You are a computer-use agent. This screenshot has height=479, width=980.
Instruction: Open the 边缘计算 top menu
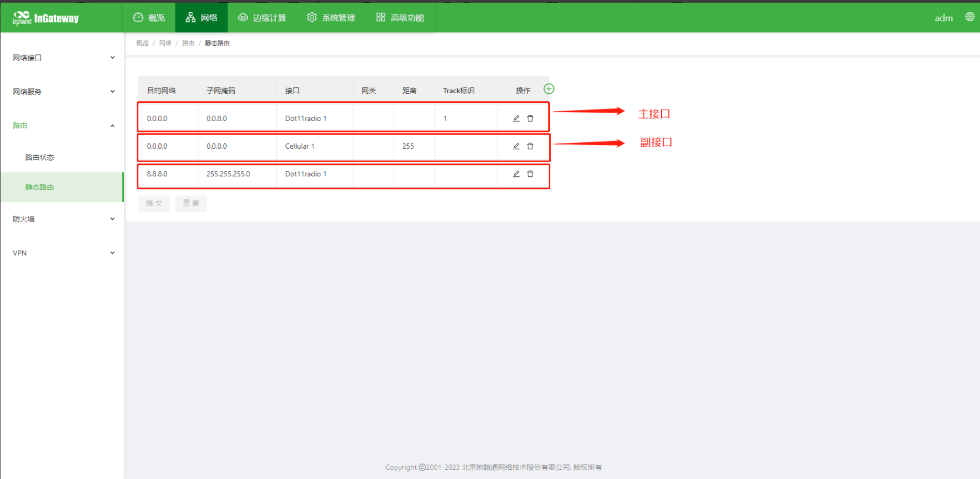[x=262, y=18]
